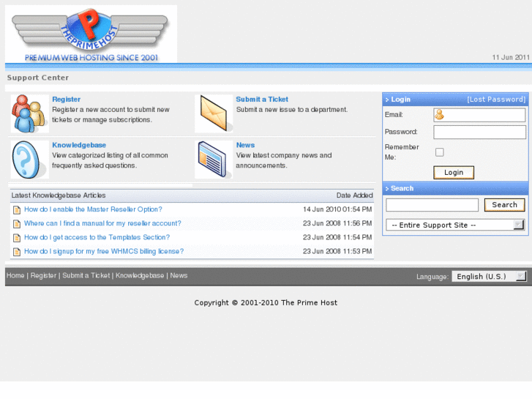
Task: Open article about access to Templates Section
Action: 97,237
